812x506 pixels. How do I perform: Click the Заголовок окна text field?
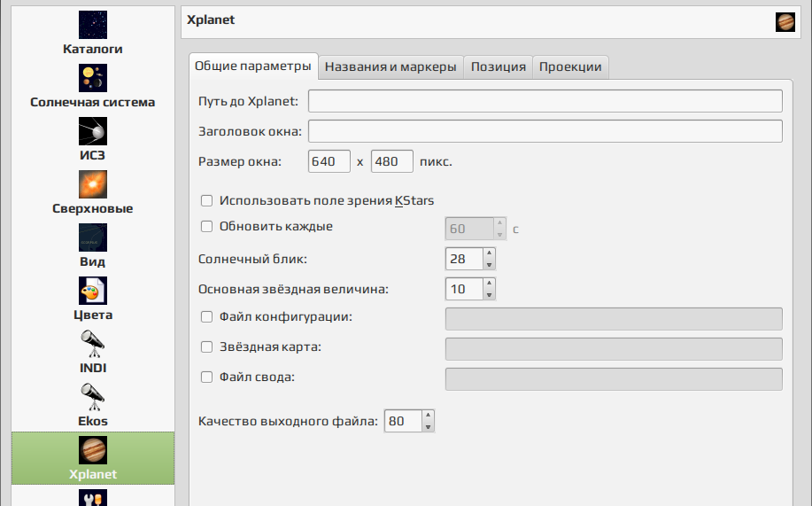[x=545, y=131]
